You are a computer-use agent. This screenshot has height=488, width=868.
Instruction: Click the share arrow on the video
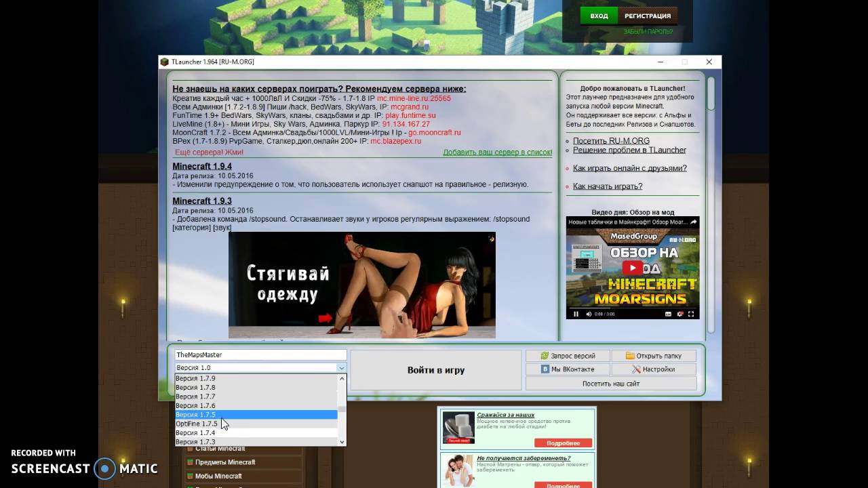[693, 222]
